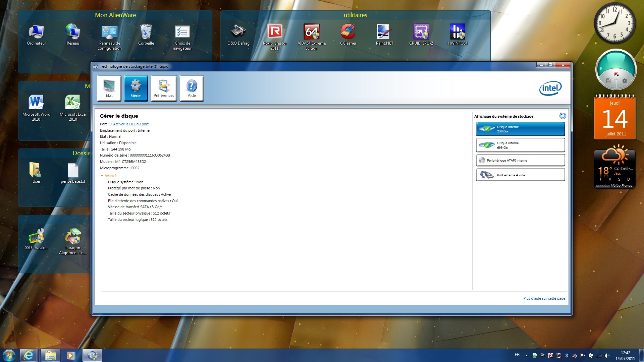
Task: Click the weather gadget showing 18°
Action: [615, 167]
